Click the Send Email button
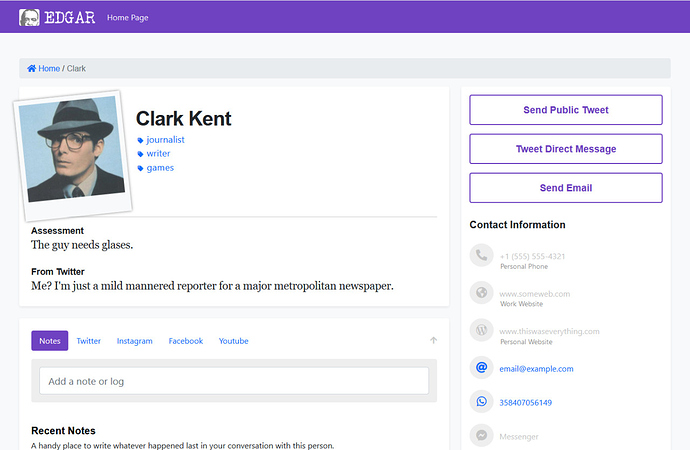690x450 pixels. click(566, 188)
